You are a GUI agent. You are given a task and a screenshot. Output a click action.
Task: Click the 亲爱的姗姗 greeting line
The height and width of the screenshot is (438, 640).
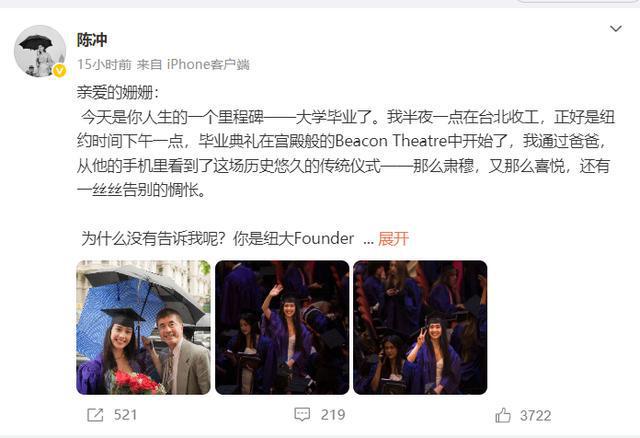point(118,93)
